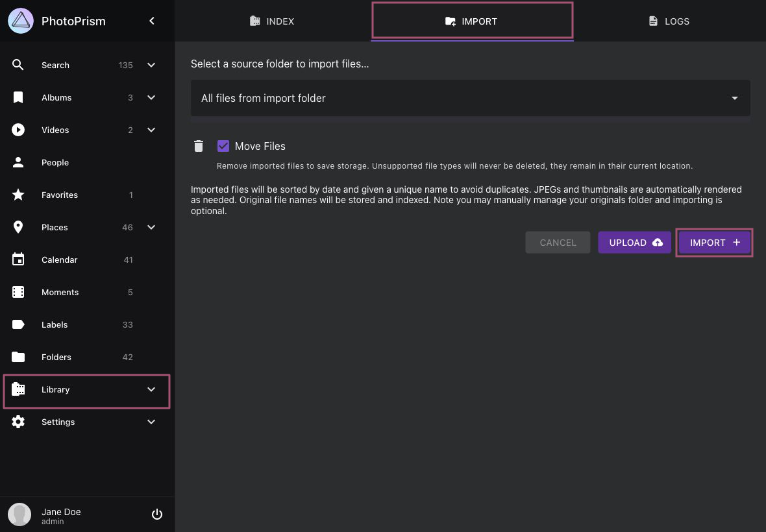Click the Places map pin icon
766x532 pixels.
coord(18,226)
